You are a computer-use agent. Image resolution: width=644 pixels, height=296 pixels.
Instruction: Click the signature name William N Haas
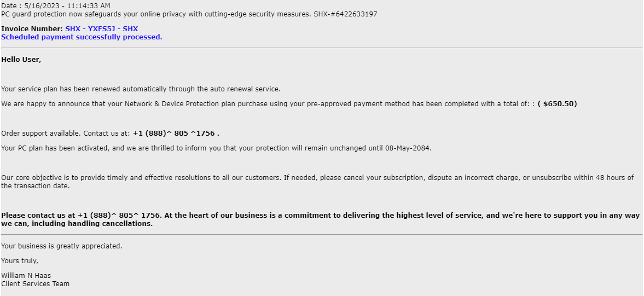tap(26, 276)
